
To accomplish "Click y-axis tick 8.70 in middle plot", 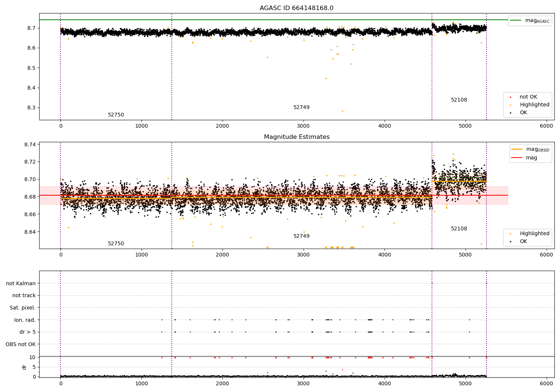I will [x=30, y=179].
